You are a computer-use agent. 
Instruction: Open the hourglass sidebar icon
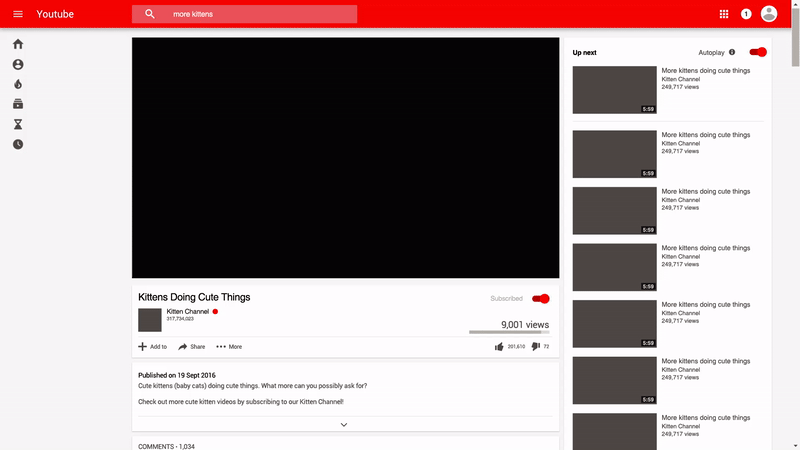(x=18, y=124)
